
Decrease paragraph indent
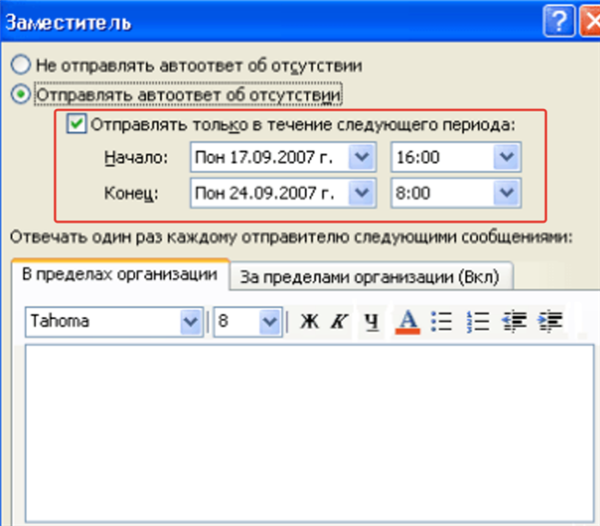click(514, 321)
